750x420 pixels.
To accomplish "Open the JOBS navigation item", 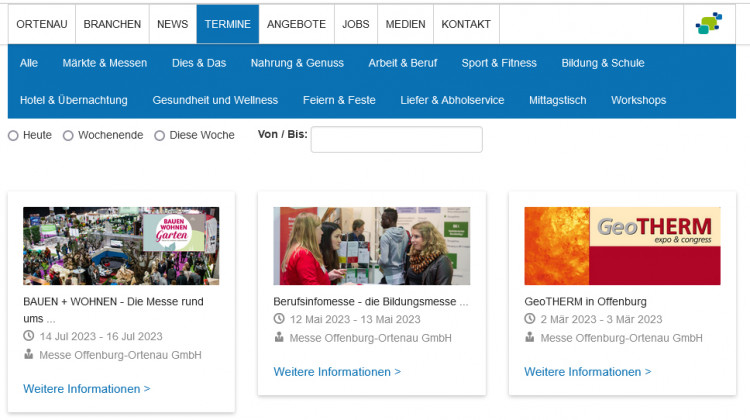I will coord(356,24).
